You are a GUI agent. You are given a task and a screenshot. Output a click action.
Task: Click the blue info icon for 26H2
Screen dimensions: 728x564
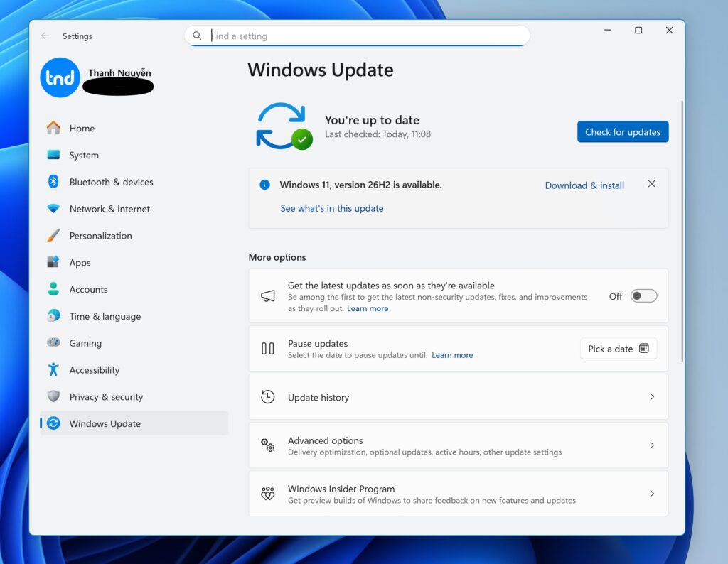tap(264, 185)
